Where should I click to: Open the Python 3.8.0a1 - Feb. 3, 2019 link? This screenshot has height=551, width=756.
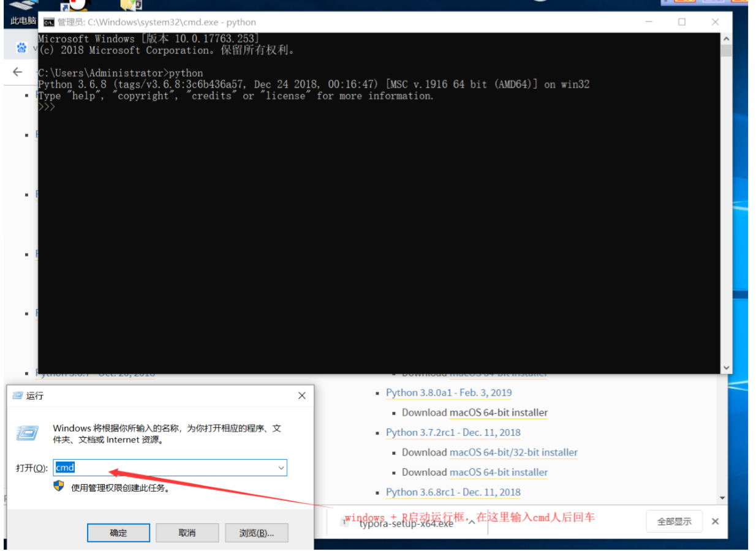(x=449, y=392)
